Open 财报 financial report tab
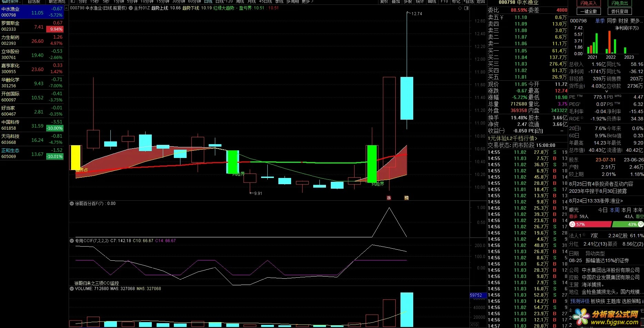The height and width of the screenshot is (328, 644). click(x=623, y=21)
